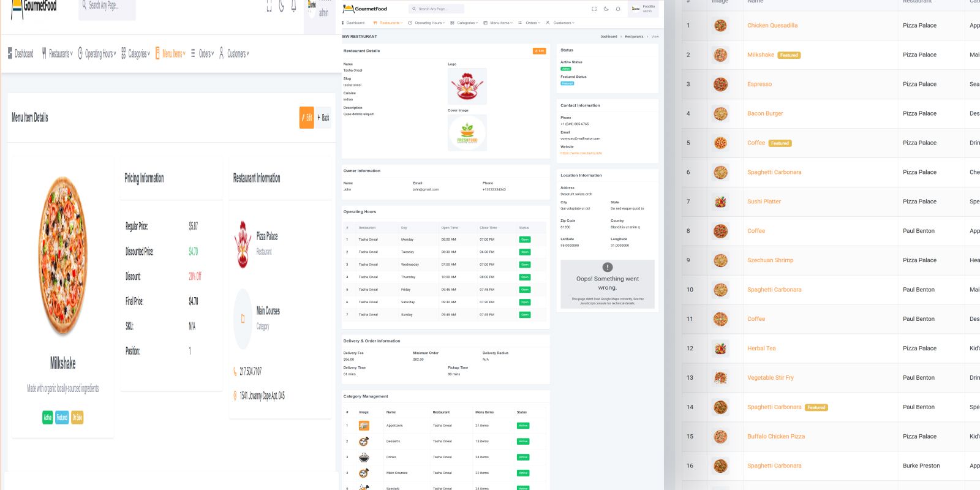Image resolution: width=980 pixels, height=490 pixels.
Task: Open the restaurant website link
Action: (x=581, y=153)
